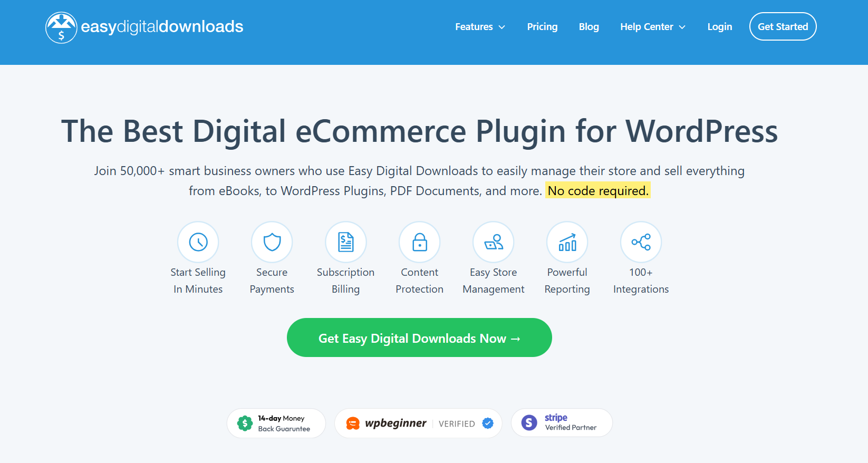Click the clock icon for Start Selling
The height and width of the screenshot is (463, 868).
click(198, 242)
